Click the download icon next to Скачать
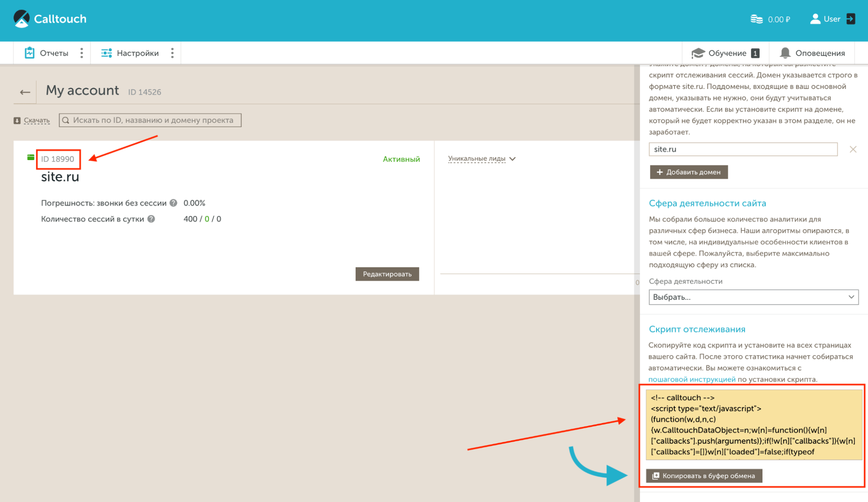868x502 pixels. pyautogui.click(x=16, y=120)
